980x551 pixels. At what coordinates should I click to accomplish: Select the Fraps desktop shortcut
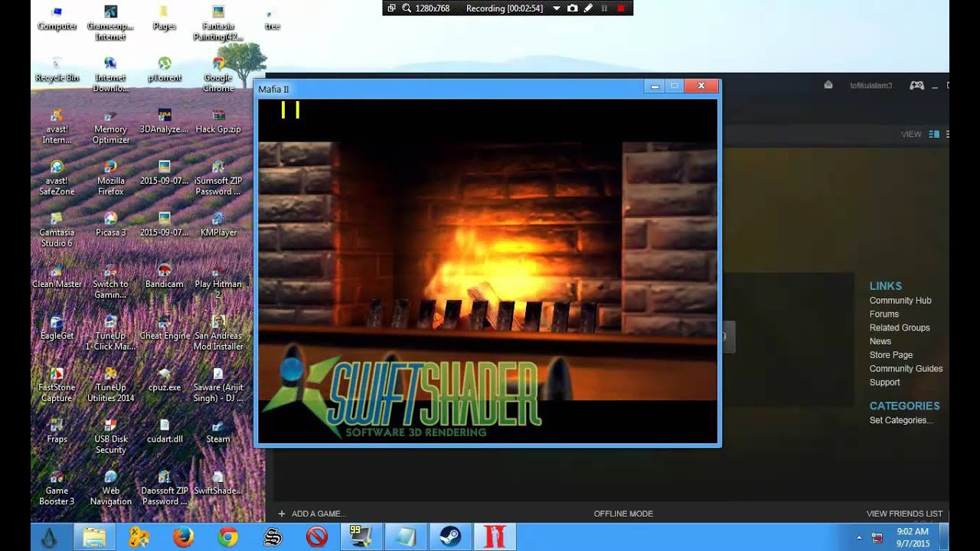click(57, 431)
